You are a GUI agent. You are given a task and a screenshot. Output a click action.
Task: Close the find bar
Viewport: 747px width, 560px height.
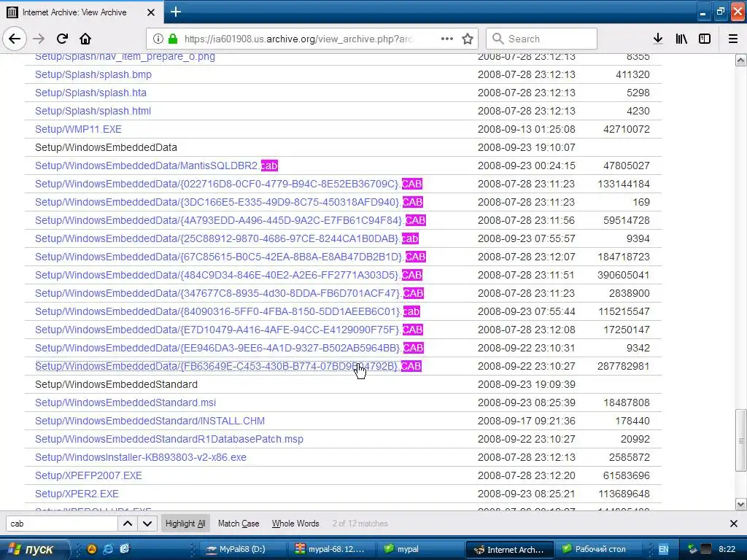pos(734,524)
